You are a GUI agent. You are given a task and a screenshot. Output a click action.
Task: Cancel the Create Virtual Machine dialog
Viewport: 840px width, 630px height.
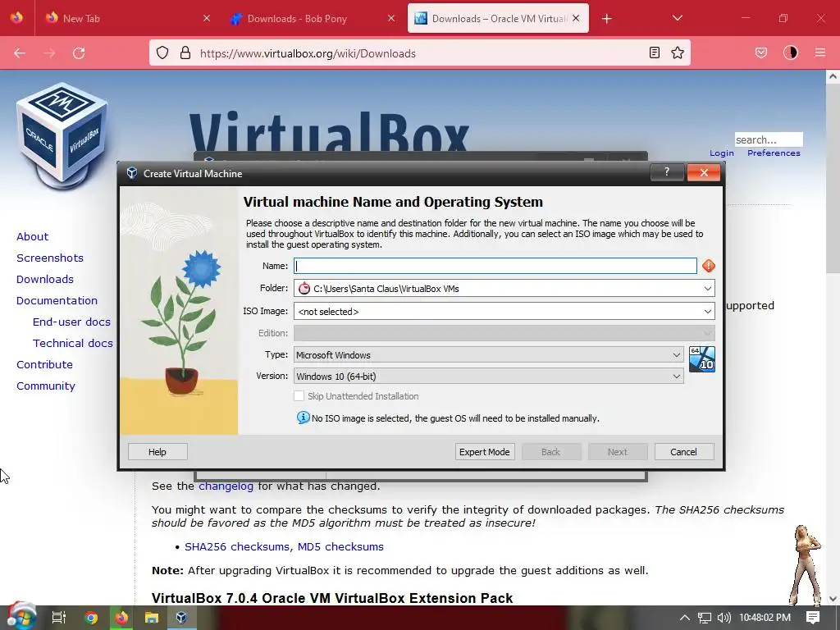684,452
